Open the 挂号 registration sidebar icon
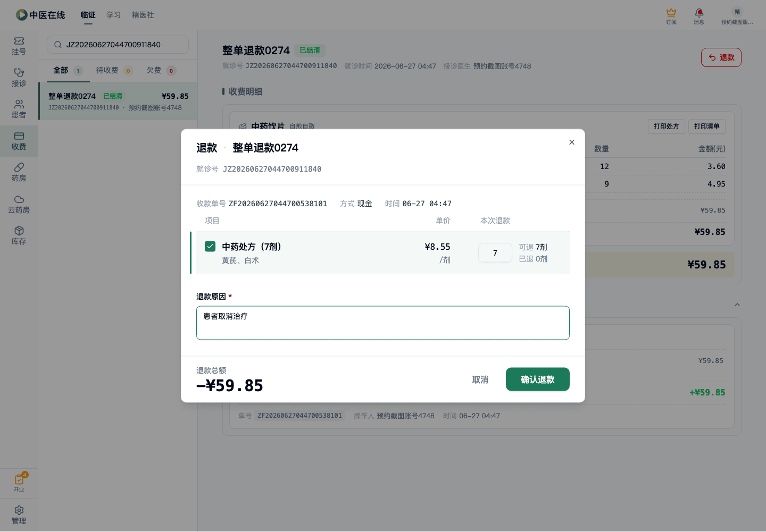 coord(19,46)
